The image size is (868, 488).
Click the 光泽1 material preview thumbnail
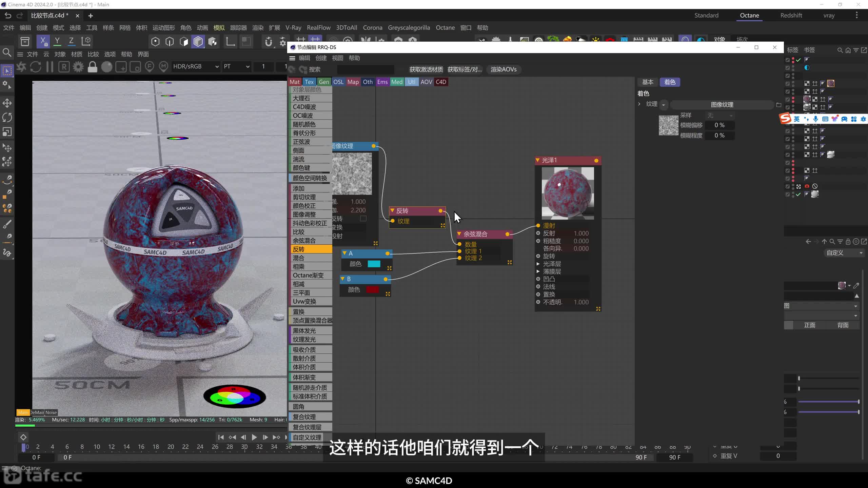pos(568,193)
